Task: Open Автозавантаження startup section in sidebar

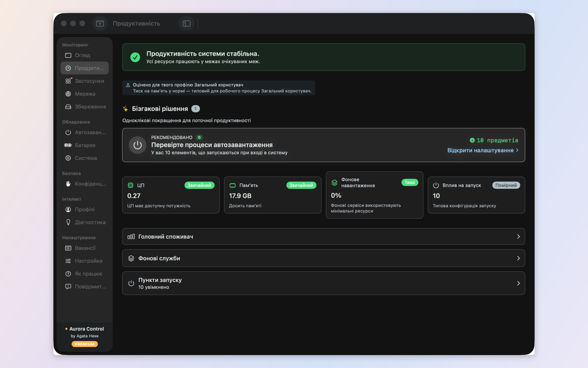Action: click(85, 132)
